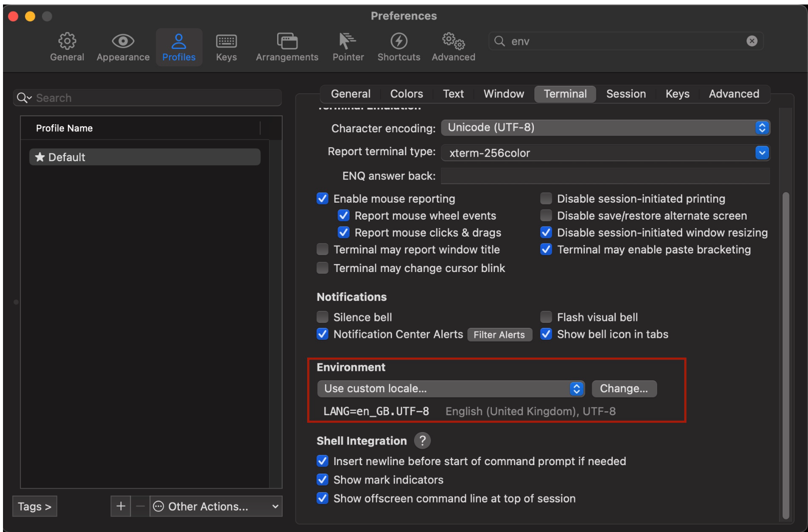808x532 pixels.
Task: Select the Default profile row
Action: 145,157
